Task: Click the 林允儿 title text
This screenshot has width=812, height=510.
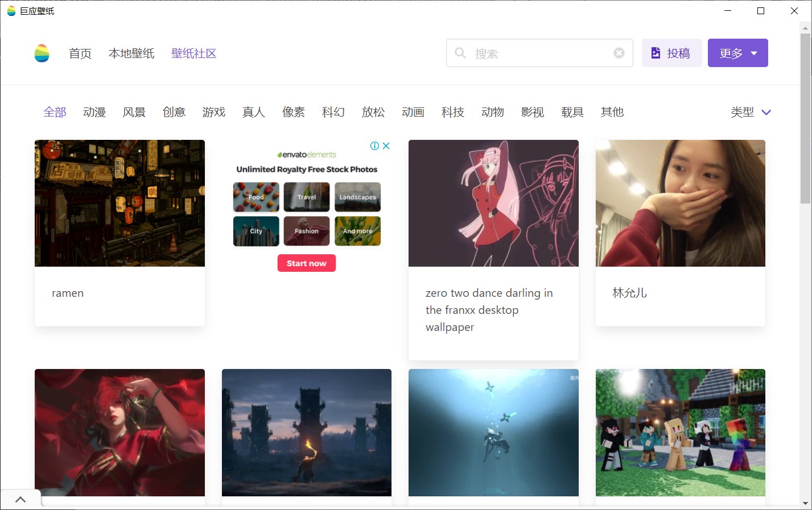Action: (x=629, y=293)
